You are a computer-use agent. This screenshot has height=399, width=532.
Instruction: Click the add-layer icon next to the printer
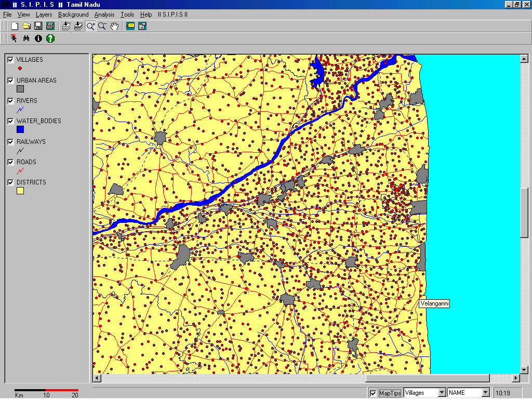coord(66,26)
